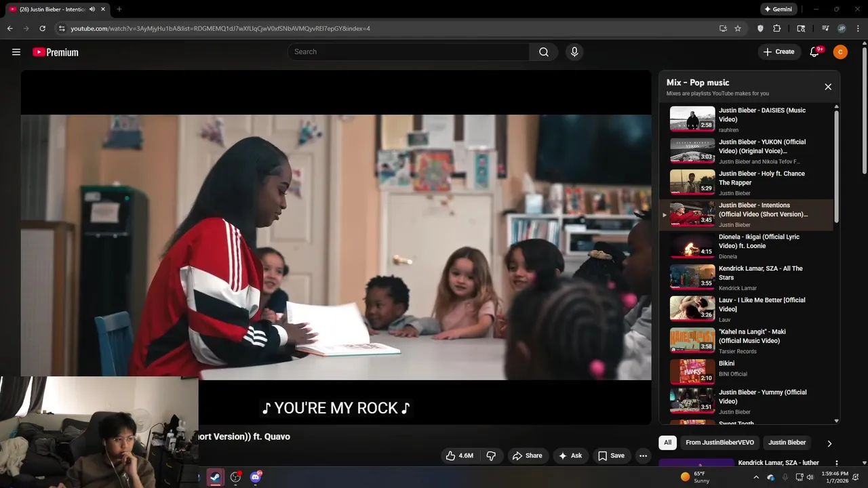Open the weather widget showing 65°F
The image size is (868, 488).
pyautogui.click(x=695, y=477)
